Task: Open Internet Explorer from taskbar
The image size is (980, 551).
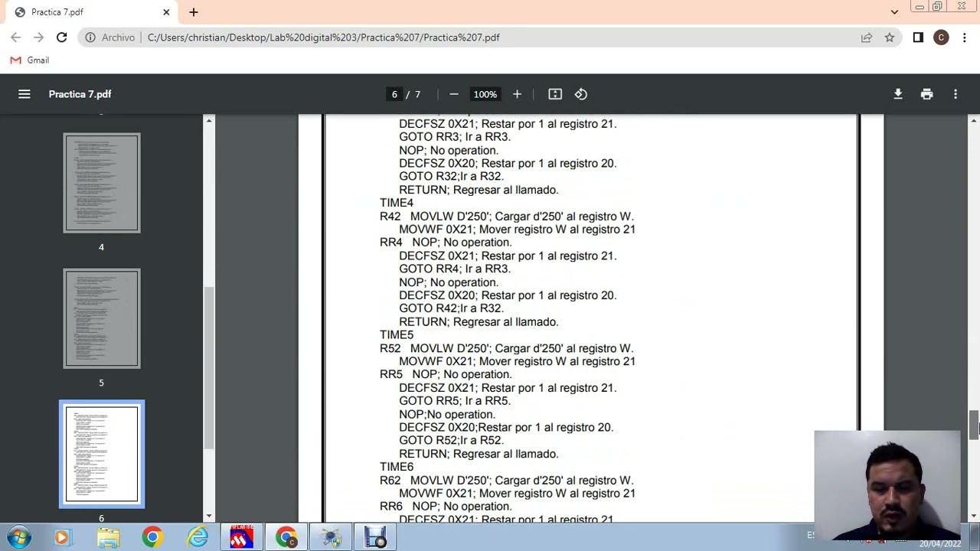Action: pyautogui.click(x=198, y=538)
